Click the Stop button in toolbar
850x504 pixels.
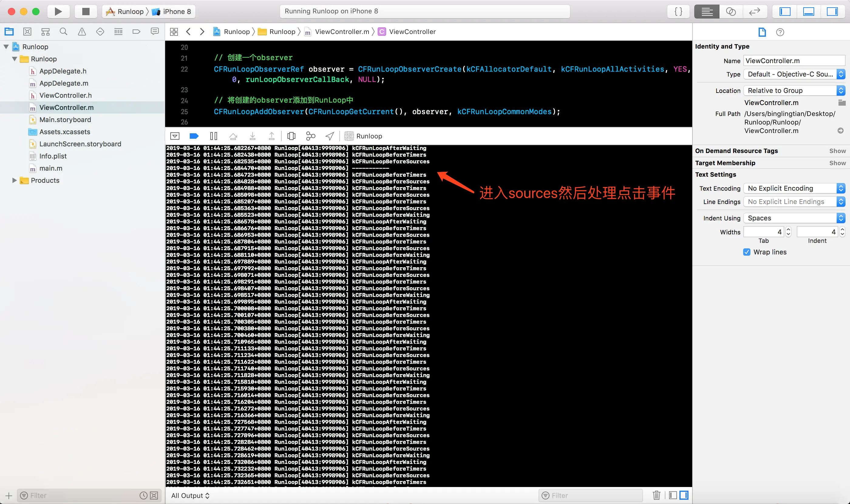86,12
